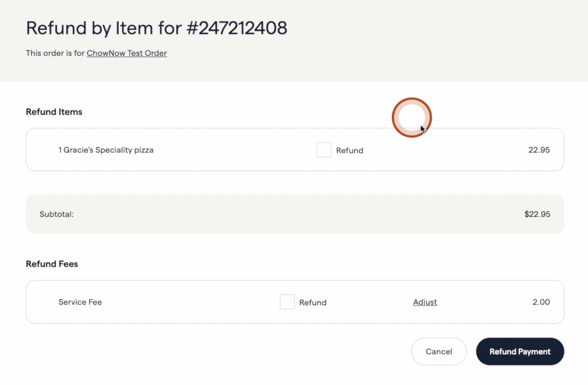588x385 pixels.
Task: Click the 22.95 item price amount
Action: coord(539,150)
